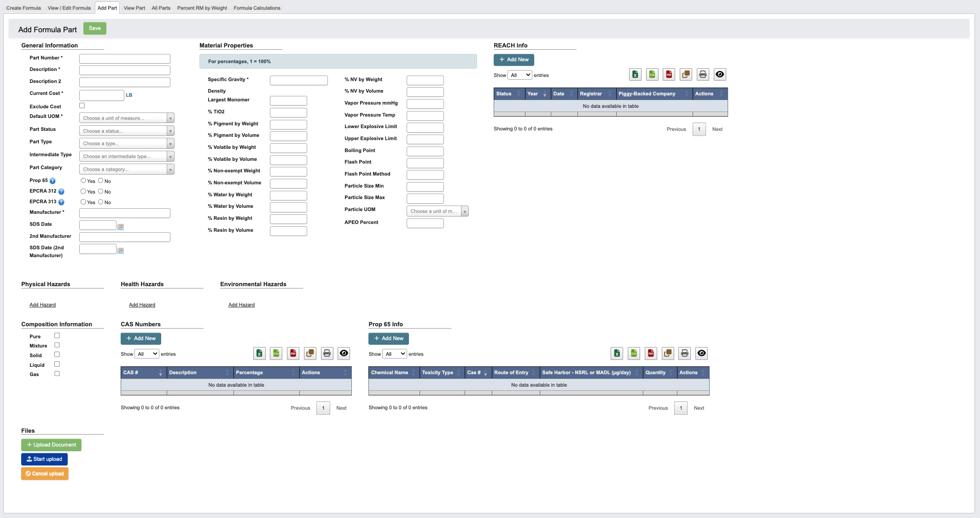The image size is (980, 518).
Task: Export REACH Info table as PDF
Action: (669, 75)
